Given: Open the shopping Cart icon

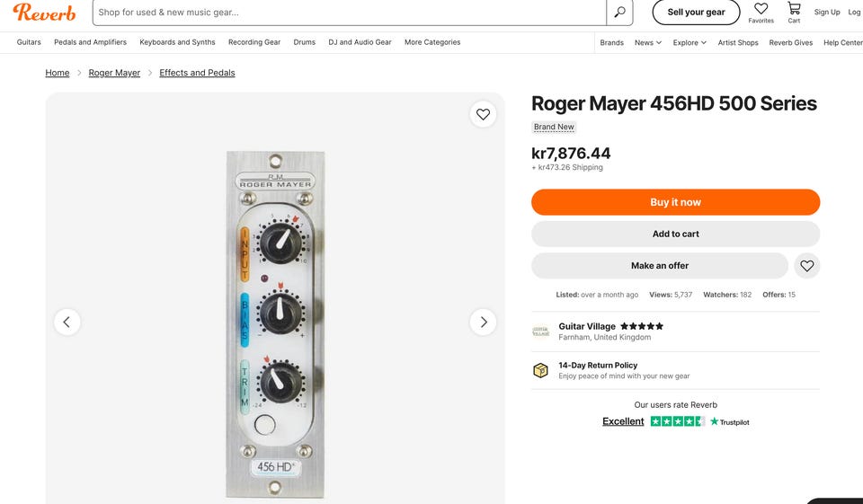Looking at the screenshot, I should coord(794,10).
